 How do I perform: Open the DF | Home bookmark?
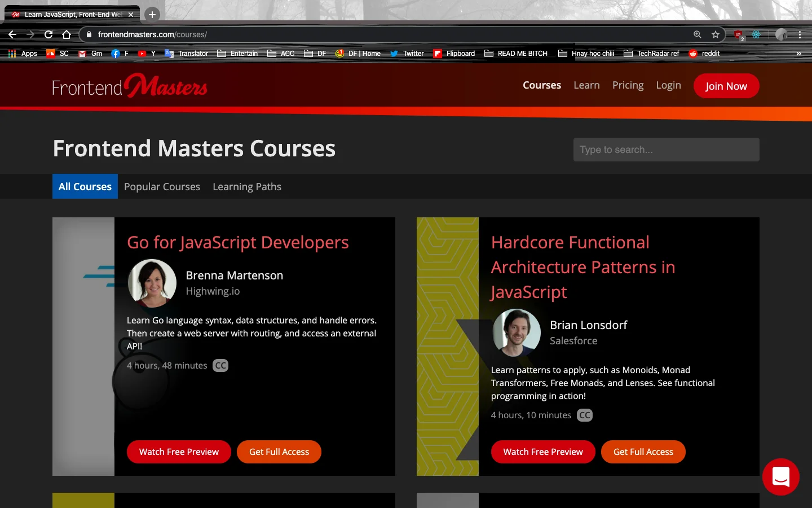[358, 54]
